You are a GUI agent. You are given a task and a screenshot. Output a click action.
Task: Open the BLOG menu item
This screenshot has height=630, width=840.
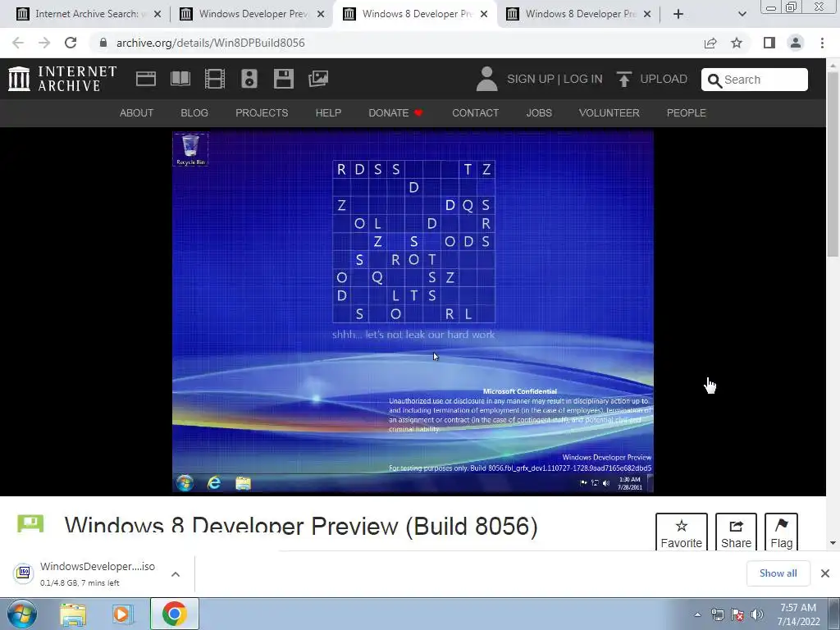click(x=194, y=113)
